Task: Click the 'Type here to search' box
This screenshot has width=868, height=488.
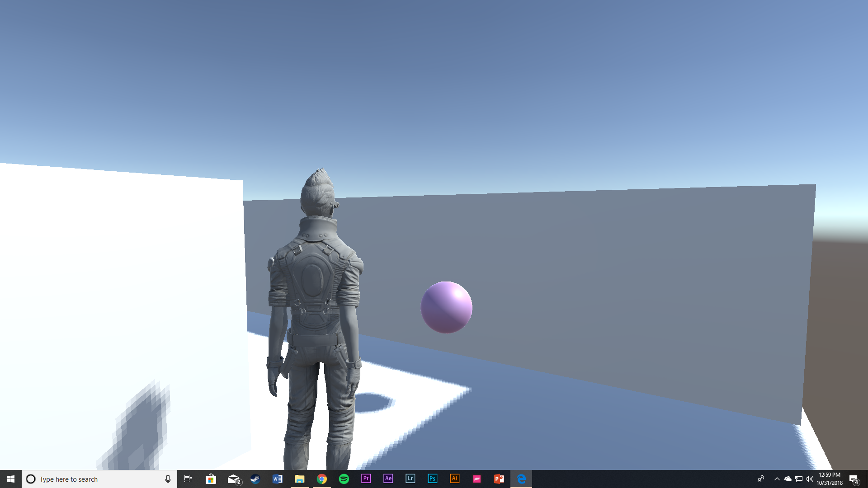Action: (95, 479)
